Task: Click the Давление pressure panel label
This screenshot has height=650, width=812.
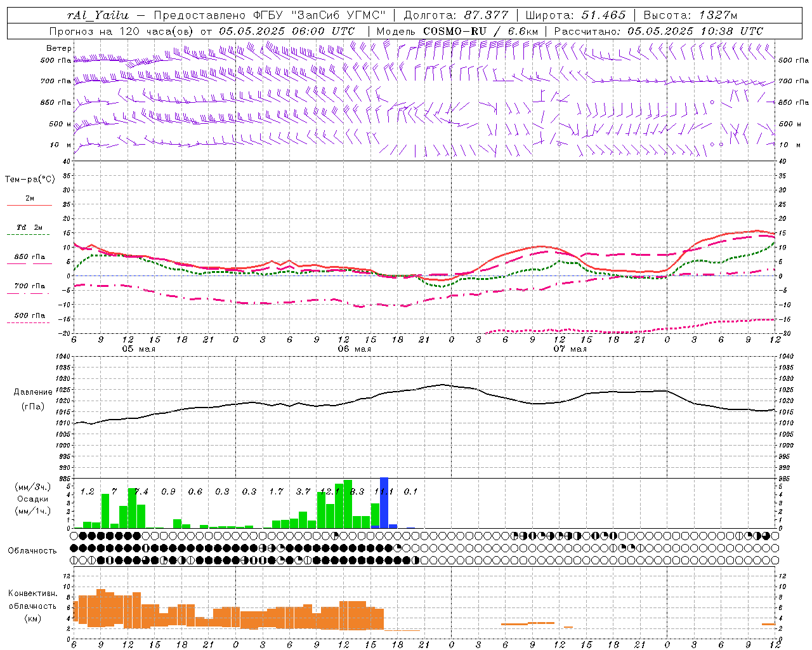Action: (33, 392)
